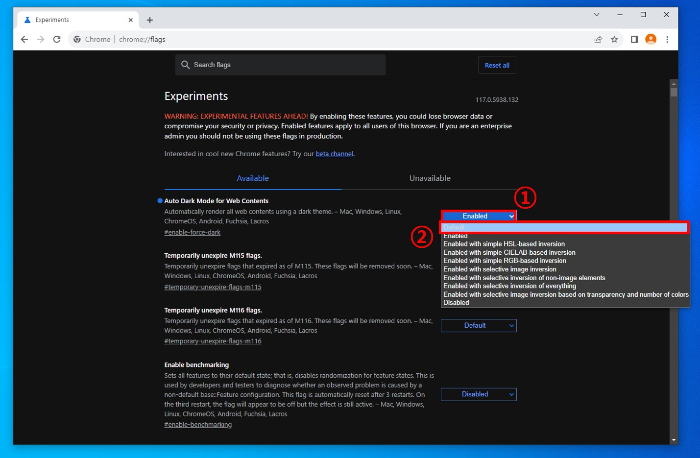This screenshot has height=458, width=700.
Task: Click the Auto Dark Mode for Web Contents title
Action: (x=216, y=201)
